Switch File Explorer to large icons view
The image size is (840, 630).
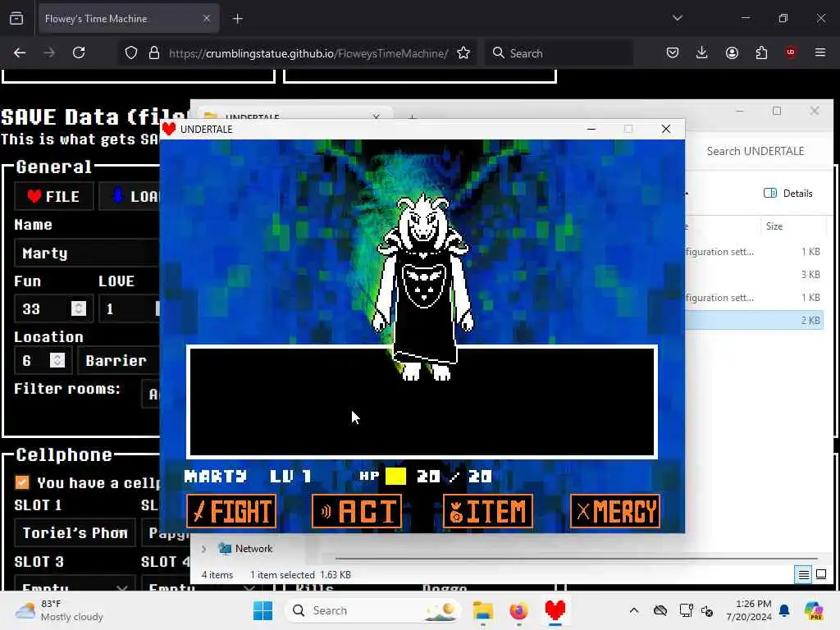point(821,575)
